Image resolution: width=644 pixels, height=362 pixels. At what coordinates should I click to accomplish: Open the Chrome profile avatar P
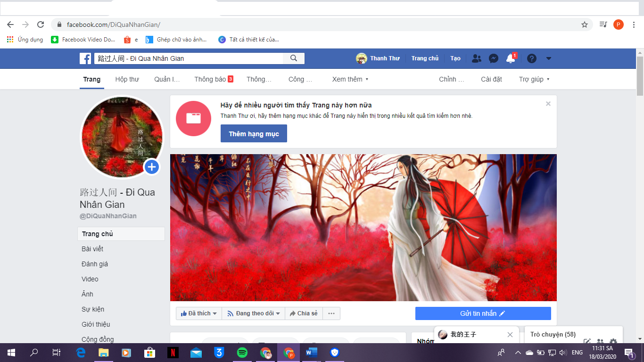coord(619,25)
